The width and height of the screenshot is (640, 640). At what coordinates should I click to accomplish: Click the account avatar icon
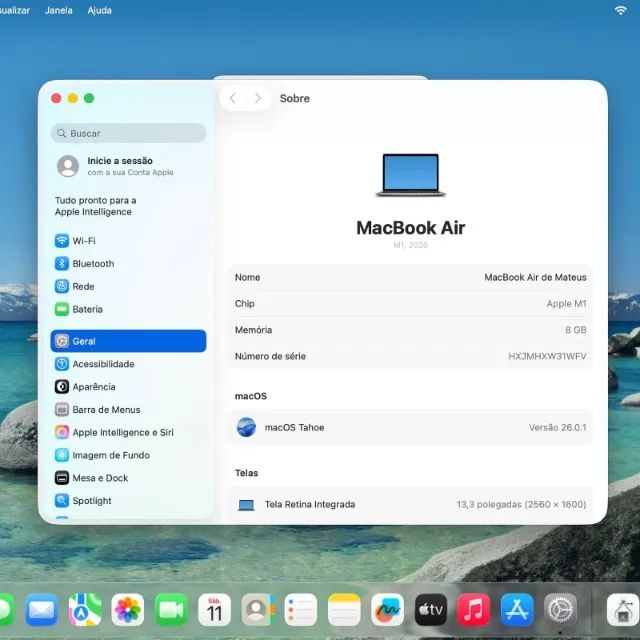click(x=68, y=166)
